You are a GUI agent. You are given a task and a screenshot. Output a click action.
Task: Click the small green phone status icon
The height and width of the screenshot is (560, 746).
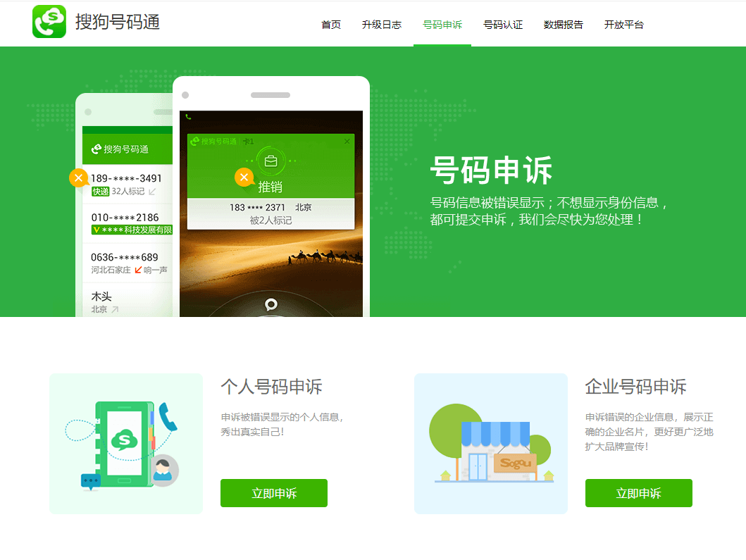pyautogui.click(x=188, y=117)
